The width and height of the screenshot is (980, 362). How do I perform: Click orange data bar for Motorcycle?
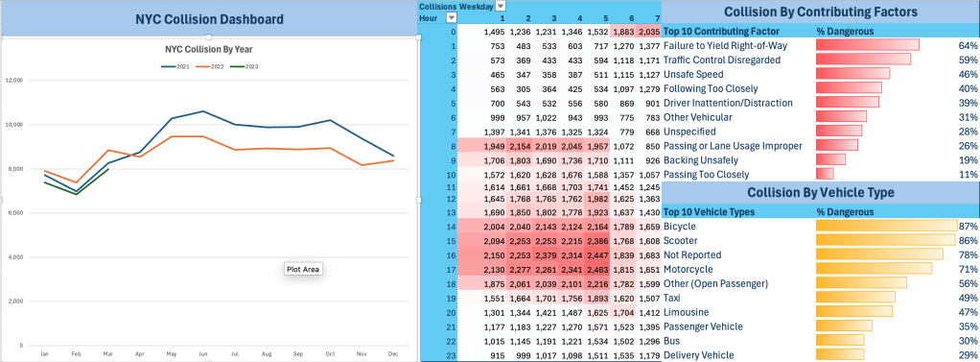[x=874, y=269]
